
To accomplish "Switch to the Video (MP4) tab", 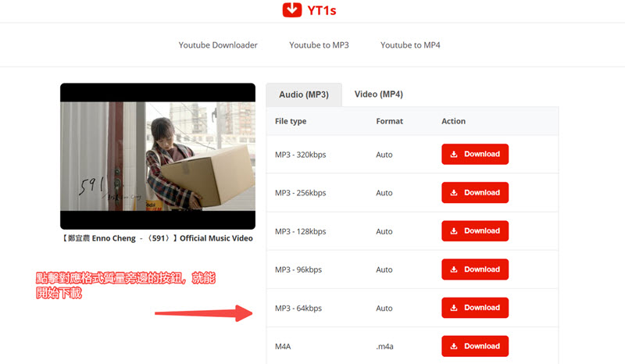I will coord(379,94).
